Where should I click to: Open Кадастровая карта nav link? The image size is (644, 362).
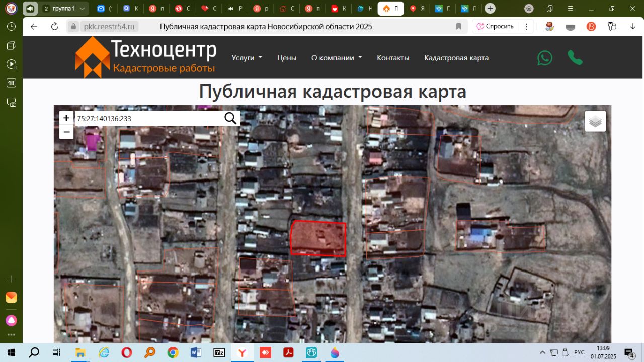456,58
